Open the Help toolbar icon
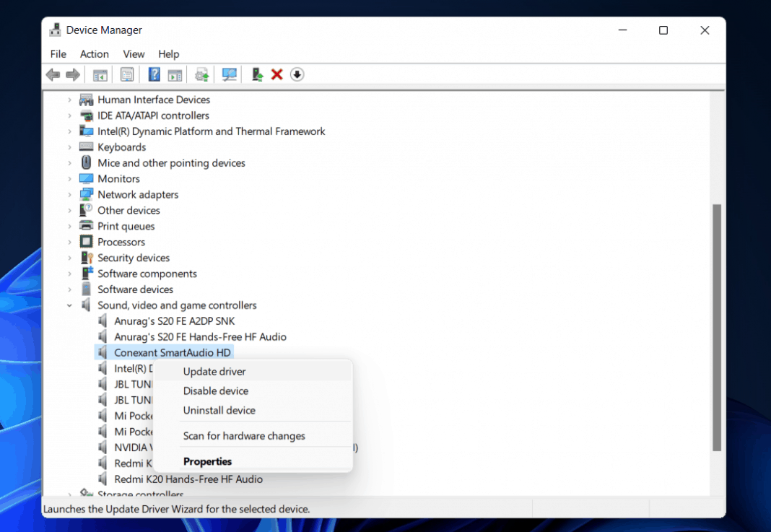 point(153,74)
